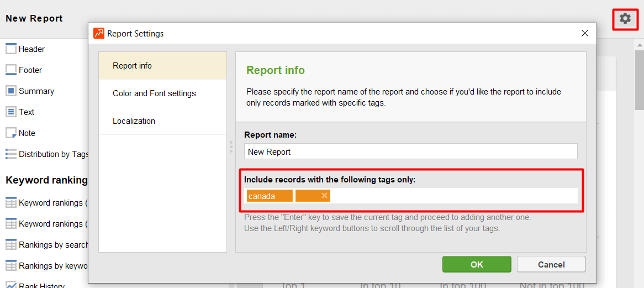Remove the second tag with its X
The width and height of the screenshot is (644, 288).
click(324, 196)
